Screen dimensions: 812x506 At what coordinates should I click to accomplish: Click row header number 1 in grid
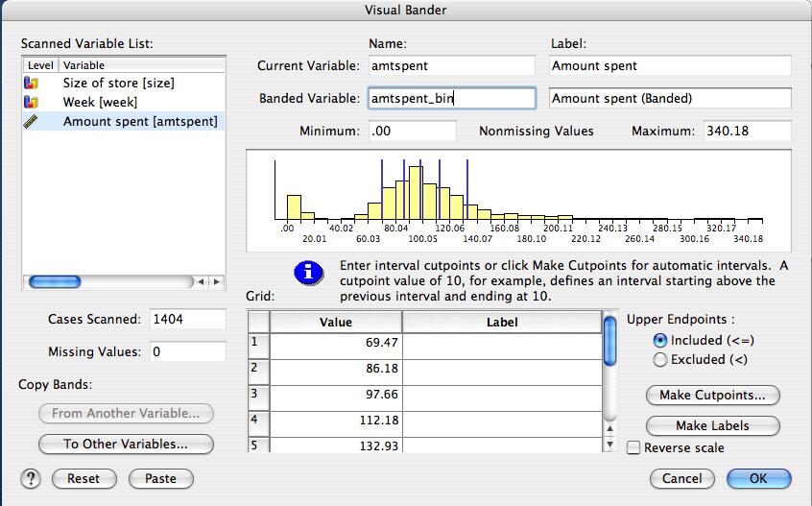[258, 347]
